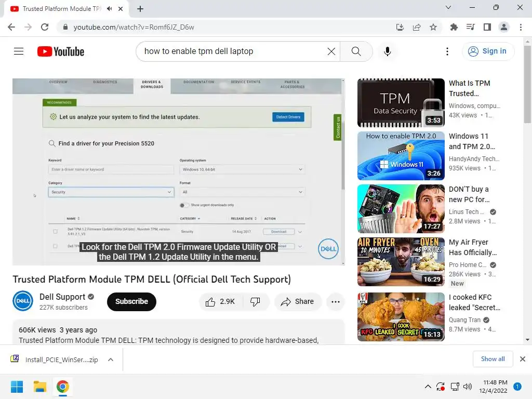Expand the download item options chevron
Screen dimensions: 532x399
coord(111,360)
